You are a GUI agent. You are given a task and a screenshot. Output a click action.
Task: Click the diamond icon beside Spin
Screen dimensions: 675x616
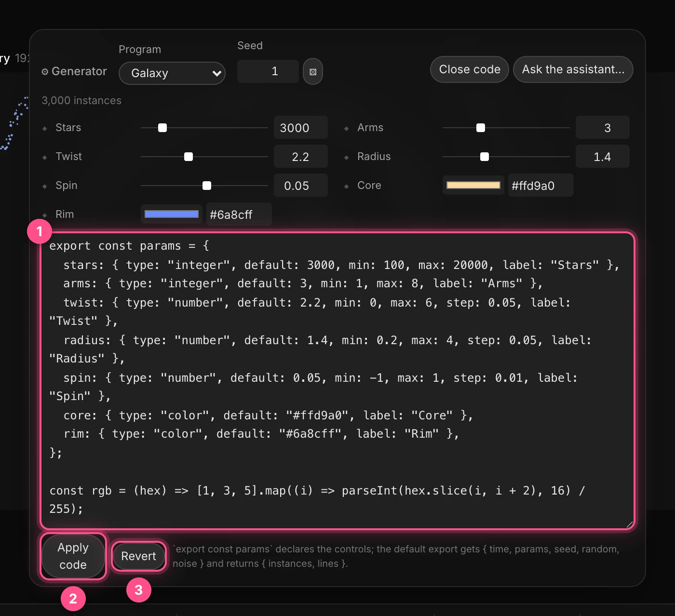click(45, 186)
